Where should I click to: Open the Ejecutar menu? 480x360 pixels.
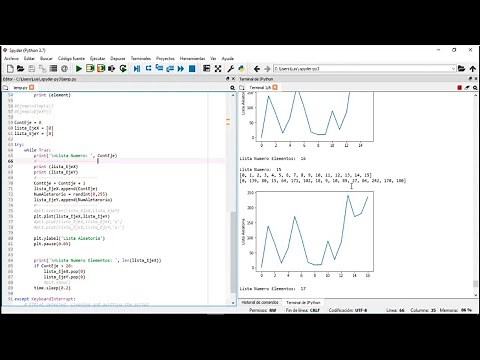click(x=98, y=58)
